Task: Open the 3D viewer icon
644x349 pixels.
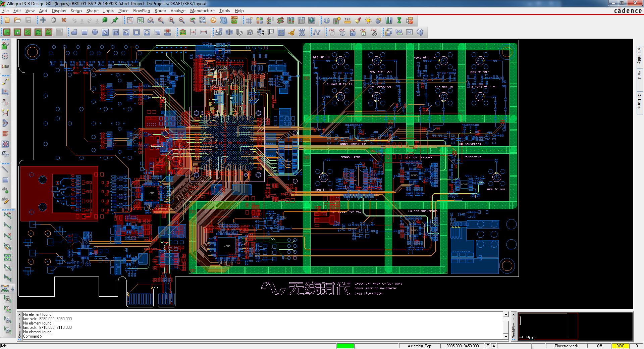Action: [x=223, y=20]
